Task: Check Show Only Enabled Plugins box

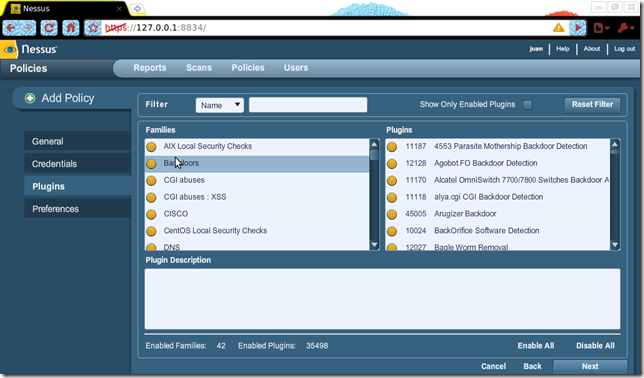Action: click(x=527, y=105)
